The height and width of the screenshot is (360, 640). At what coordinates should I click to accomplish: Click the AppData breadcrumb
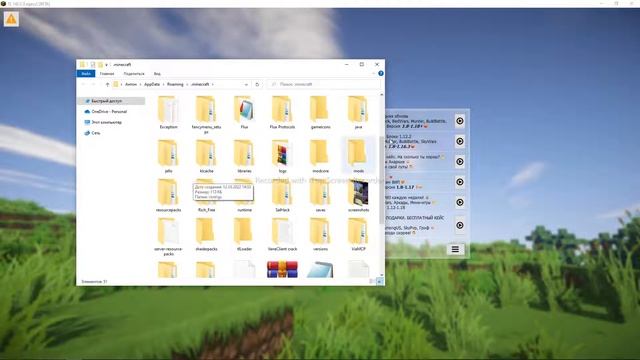pyautogui.click(x=152, y=84)
